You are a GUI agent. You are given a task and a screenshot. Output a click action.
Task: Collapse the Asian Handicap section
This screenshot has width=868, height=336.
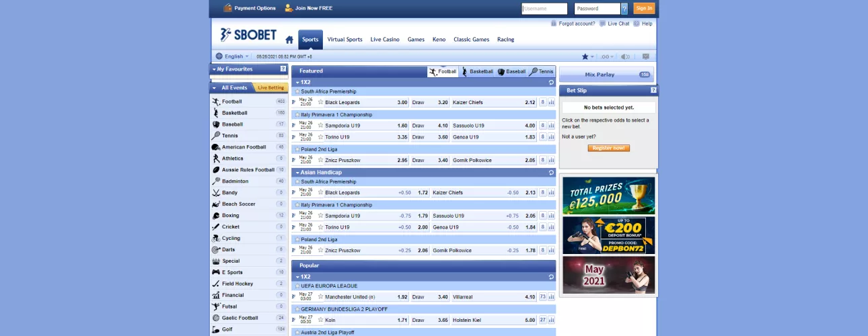pyautogui.click(x=297, y=173)
